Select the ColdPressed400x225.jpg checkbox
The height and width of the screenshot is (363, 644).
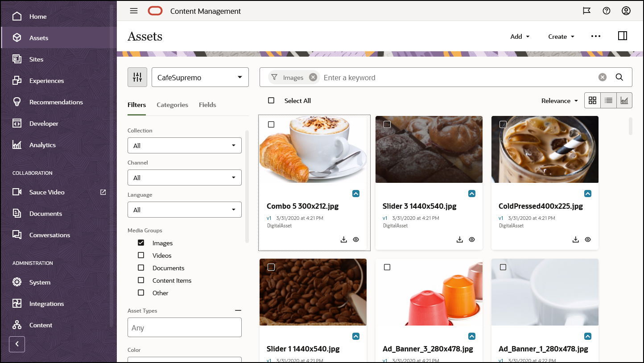click(x=503, y=124)
